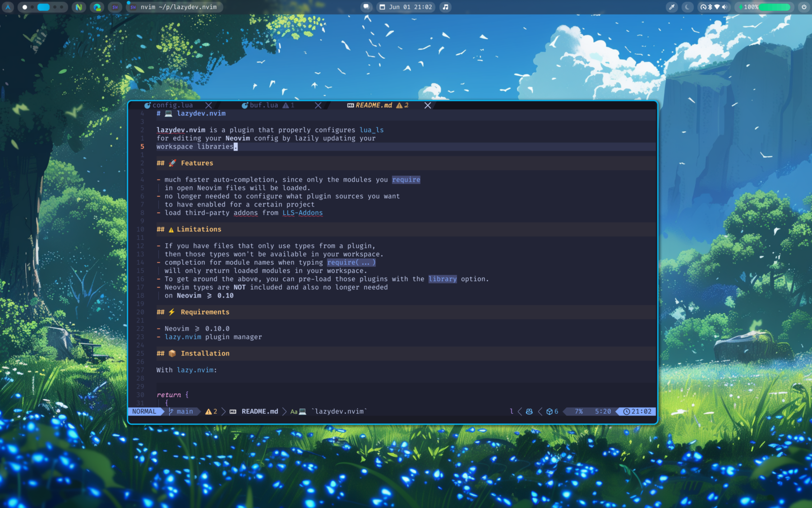
Task: Open the power menu from the top bar
Action: pos(803,7)
